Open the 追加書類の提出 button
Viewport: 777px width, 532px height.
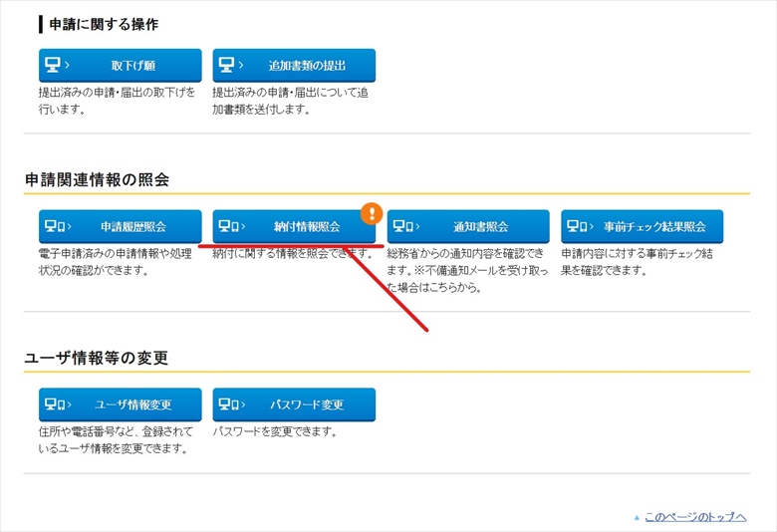tap(294, 65)
